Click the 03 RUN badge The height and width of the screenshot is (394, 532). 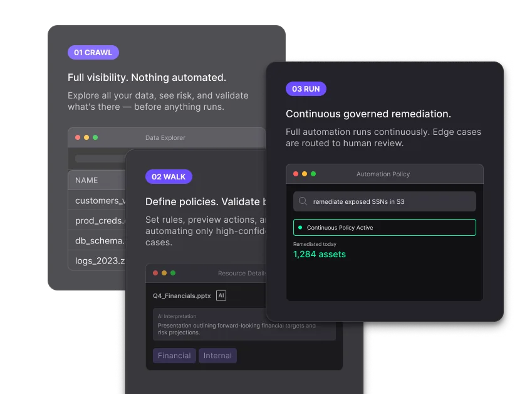[x=306, y=88]
